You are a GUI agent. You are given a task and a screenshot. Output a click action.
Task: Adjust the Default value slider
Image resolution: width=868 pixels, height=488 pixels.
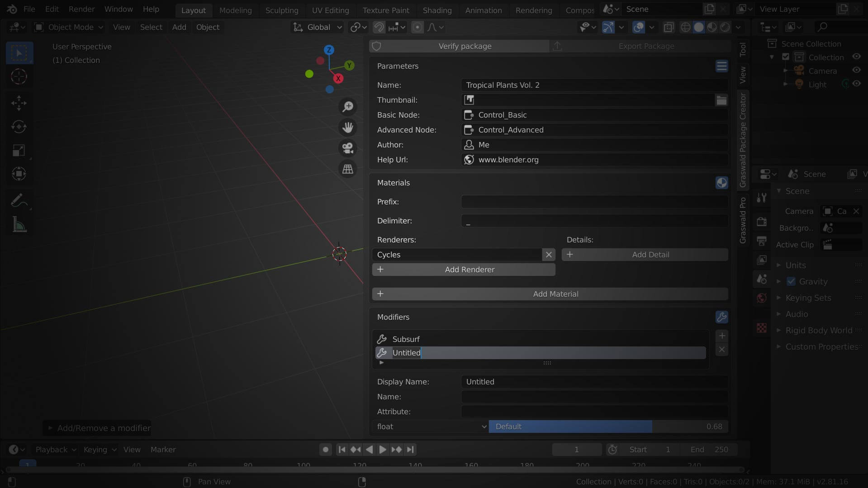(608, 426)
